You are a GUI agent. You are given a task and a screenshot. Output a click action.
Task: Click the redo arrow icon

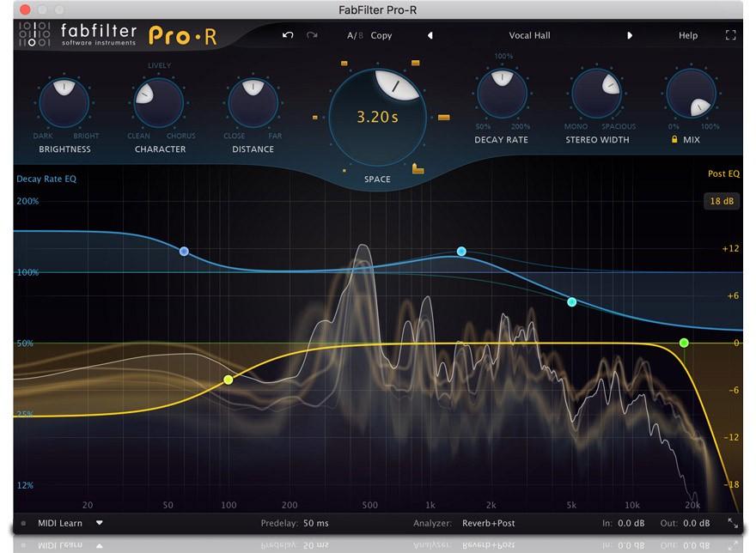coord(312,35)
